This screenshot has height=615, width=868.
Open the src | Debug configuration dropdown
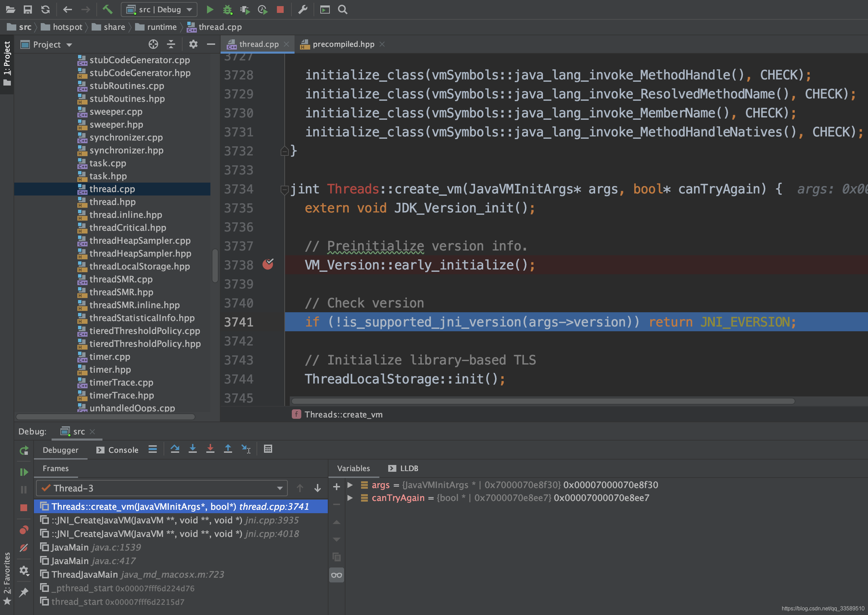click(x=159, y=10)
